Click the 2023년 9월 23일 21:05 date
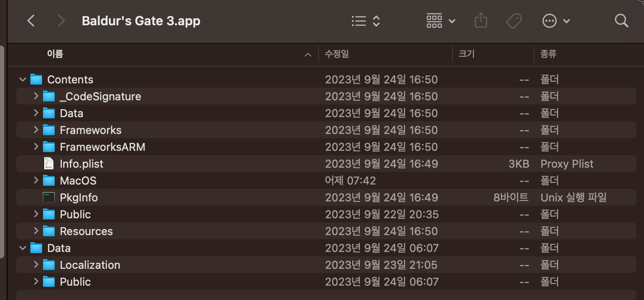 [x=381, y=265]
